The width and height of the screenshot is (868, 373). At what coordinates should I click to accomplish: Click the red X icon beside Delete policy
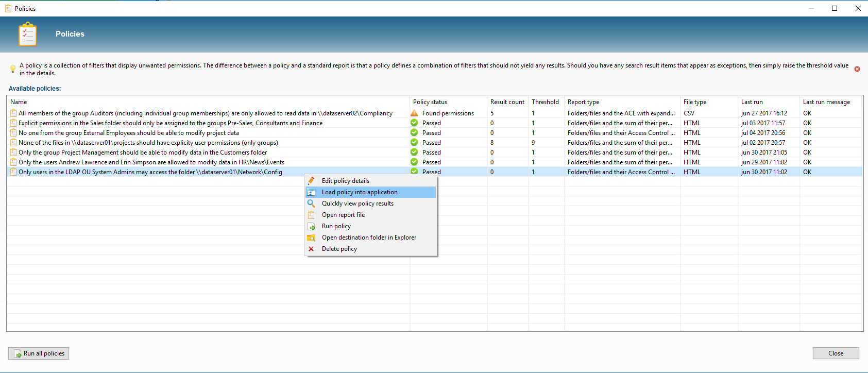tap(311, 249)
